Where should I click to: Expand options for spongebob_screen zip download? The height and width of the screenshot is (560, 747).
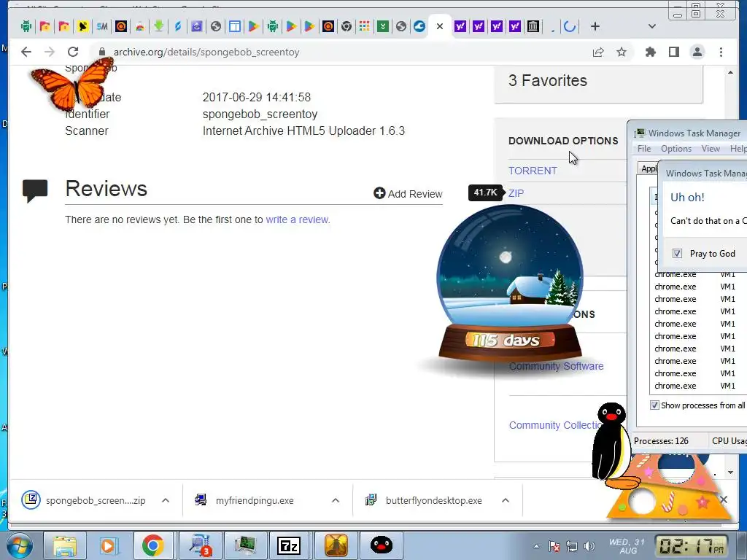click(x=166, y=500)
